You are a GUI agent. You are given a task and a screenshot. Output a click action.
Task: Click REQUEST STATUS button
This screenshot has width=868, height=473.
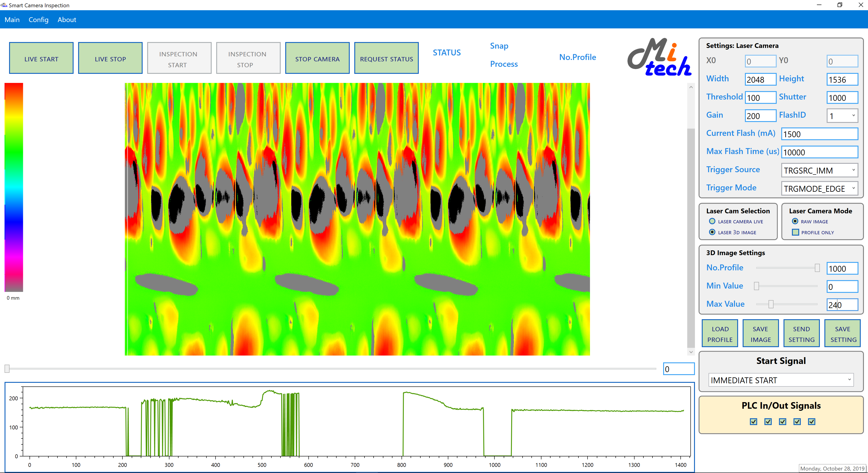pos(387,58)
